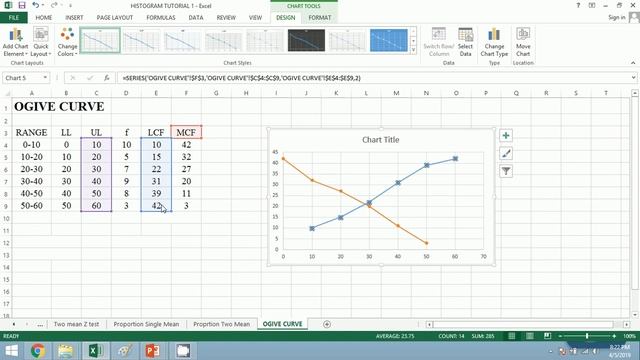Switch to the INSERT tab
The width and height of the screenshot is (640, 360).
click(x=74, y=18)
